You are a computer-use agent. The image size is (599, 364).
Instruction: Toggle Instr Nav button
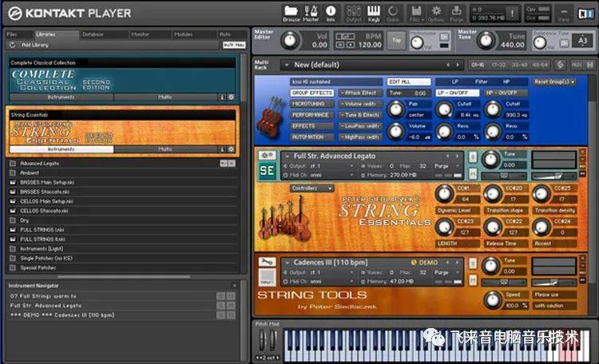234,45
